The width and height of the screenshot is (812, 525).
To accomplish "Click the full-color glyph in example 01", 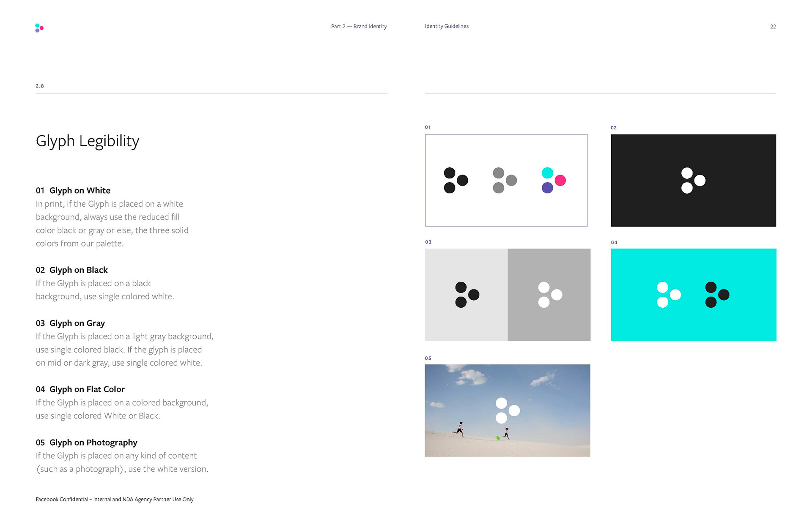I will click(x=554, y=180).
